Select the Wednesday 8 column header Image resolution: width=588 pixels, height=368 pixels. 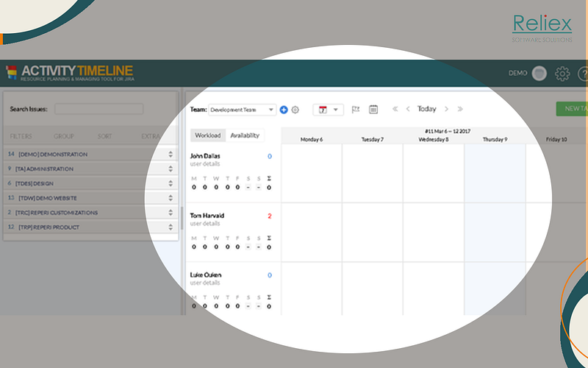coord(434,139)
